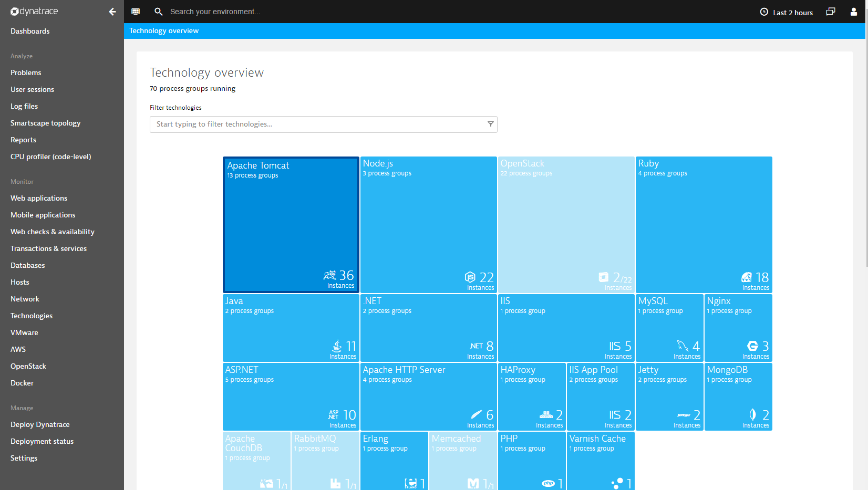
Task: Click the IIS App Pool logo icon
Action: tap(615, 415)
